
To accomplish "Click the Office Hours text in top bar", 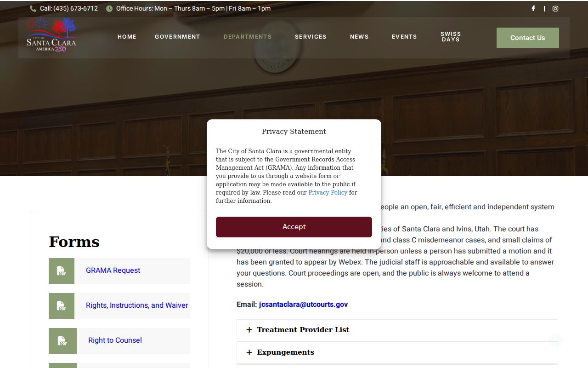I will point(193,8).
